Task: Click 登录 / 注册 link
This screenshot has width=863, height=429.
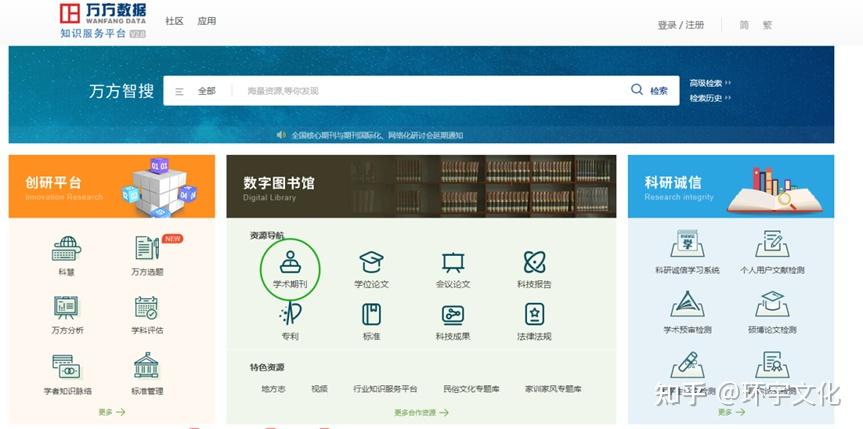Action: 681,25
